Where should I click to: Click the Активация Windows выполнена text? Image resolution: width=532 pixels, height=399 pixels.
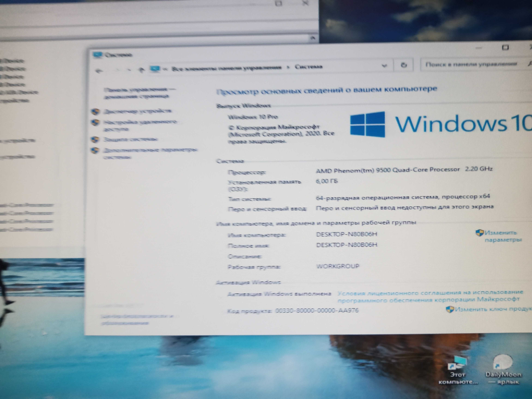279,294
